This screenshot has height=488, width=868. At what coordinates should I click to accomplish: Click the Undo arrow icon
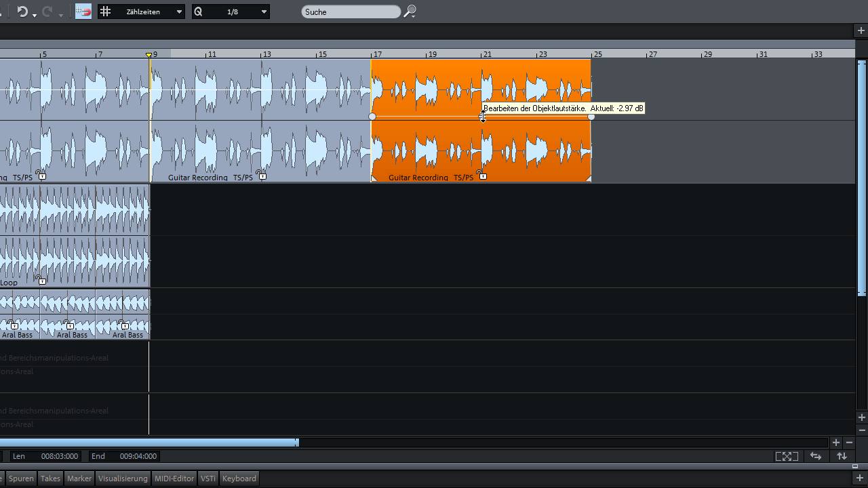coord(22,12)
